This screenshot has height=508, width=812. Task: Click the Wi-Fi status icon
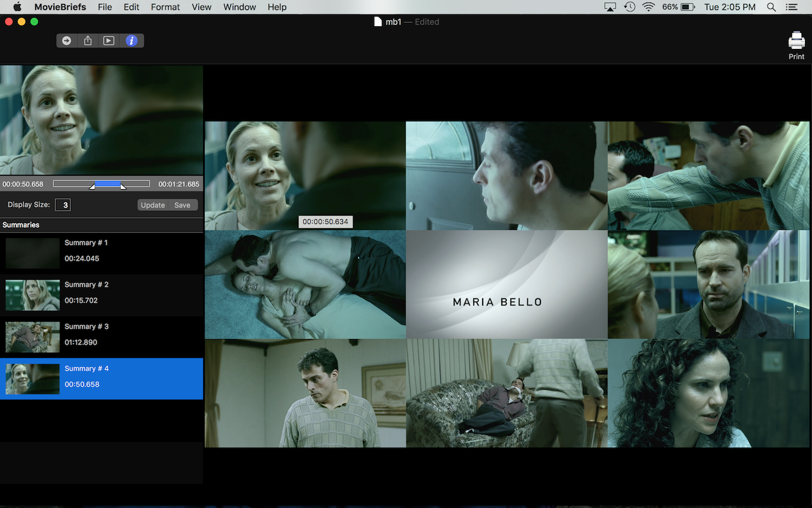(x=648, y=7)
